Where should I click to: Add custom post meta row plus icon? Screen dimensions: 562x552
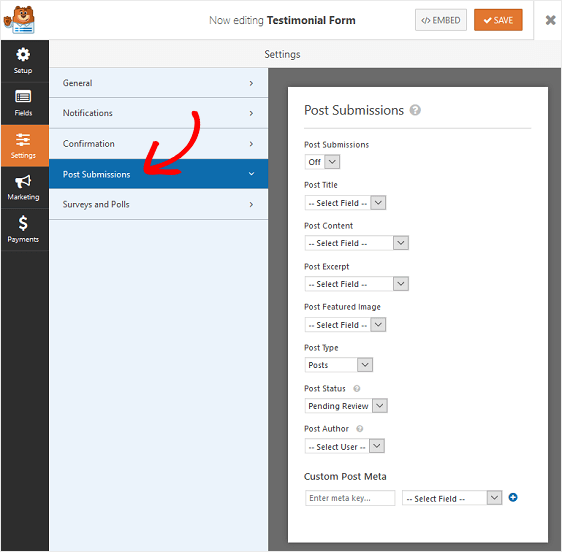(x=513, y=498)
